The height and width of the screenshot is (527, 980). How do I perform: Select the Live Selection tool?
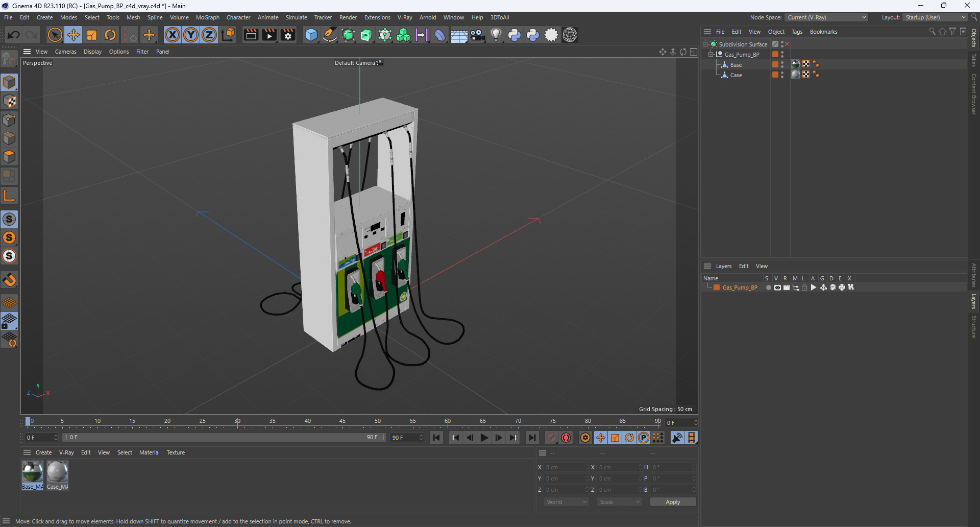click(55, 35)
